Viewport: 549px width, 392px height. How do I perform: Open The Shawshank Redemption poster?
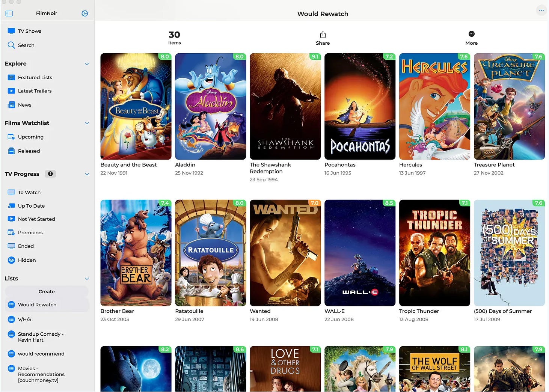(x=285, y=106)
